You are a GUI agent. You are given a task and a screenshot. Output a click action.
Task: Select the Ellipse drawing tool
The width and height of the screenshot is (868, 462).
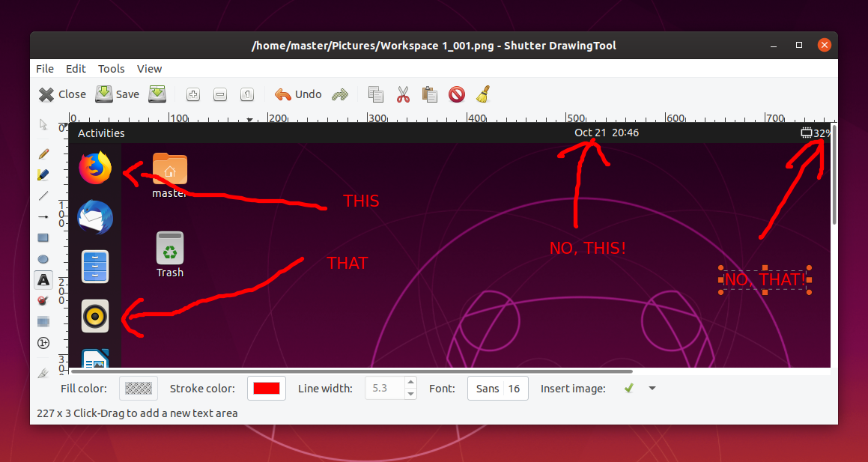point(43,258)
